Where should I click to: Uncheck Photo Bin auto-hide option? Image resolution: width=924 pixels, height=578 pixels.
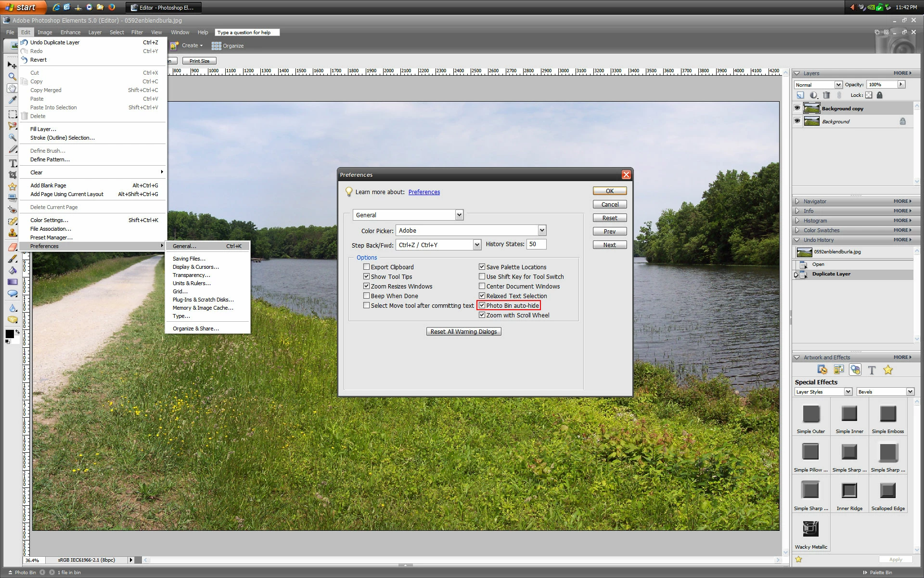click(x=482, y=305)
